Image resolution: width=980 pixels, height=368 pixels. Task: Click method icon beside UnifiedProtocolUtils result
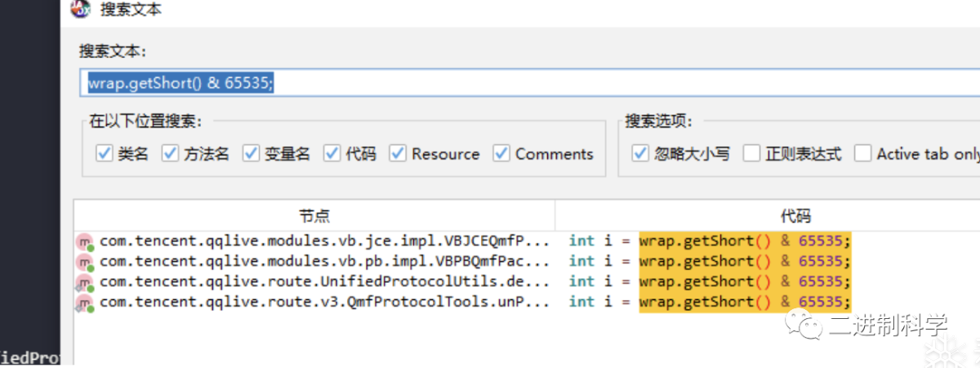click(x=85, y=282)
